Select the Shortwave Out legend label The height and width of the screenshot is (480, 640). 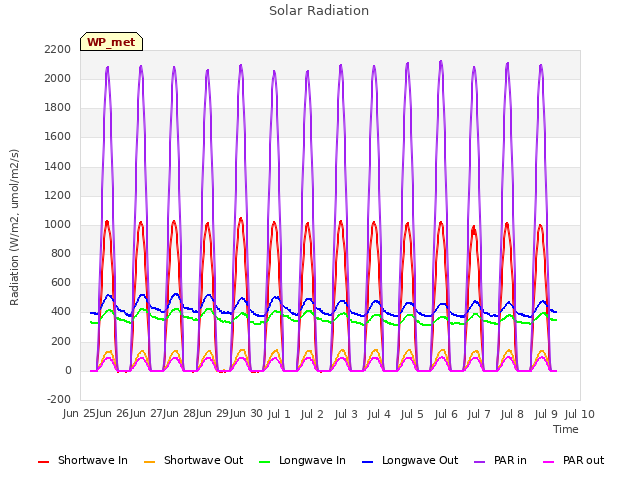[x=203, y=460]
